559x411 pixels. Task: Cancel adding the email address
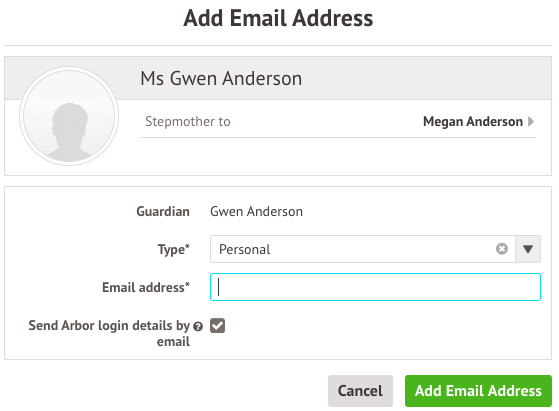[x=360, y=391]
